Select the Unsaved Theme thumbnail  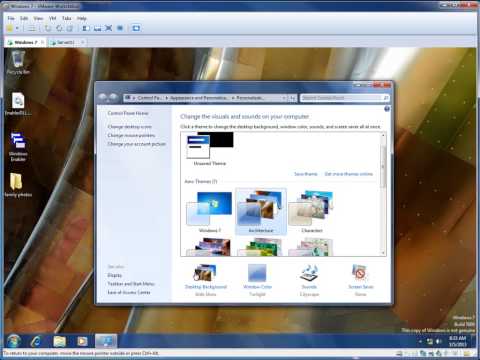210,149
